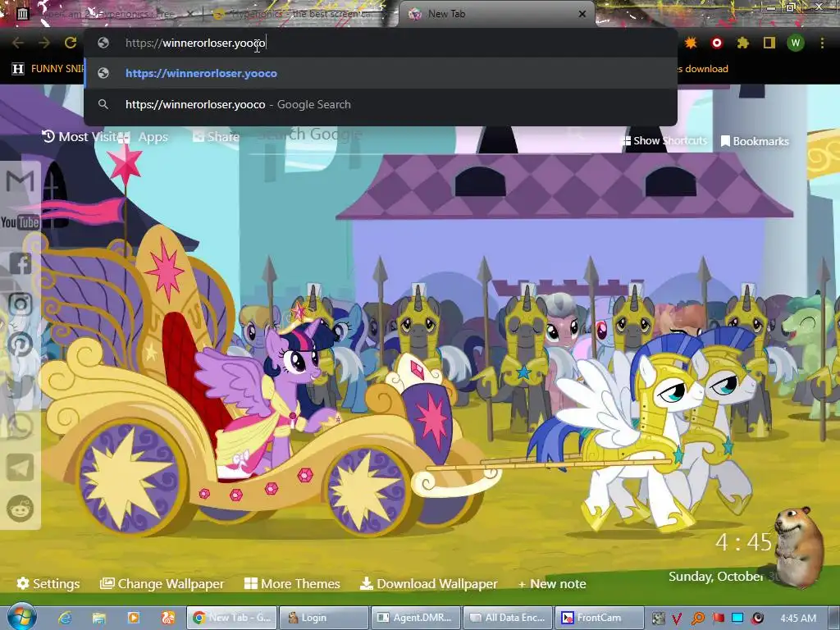Open Telegram from the left sidebar

(21, 468)
